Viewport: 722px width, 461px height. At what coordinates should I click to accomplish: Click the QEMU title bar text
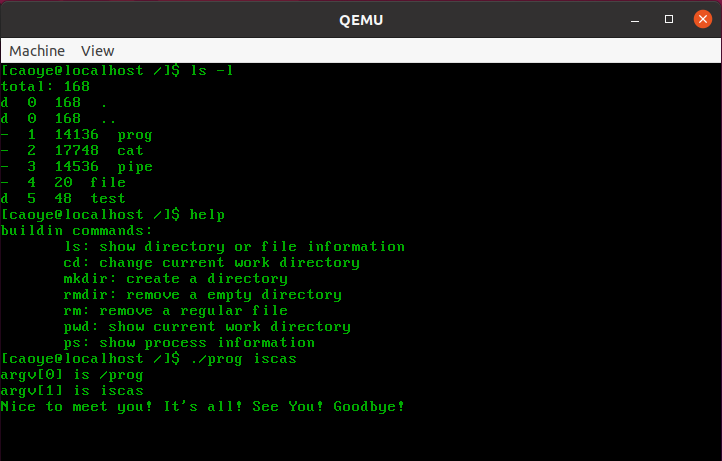pyautogui.click(x=360, y=19)
